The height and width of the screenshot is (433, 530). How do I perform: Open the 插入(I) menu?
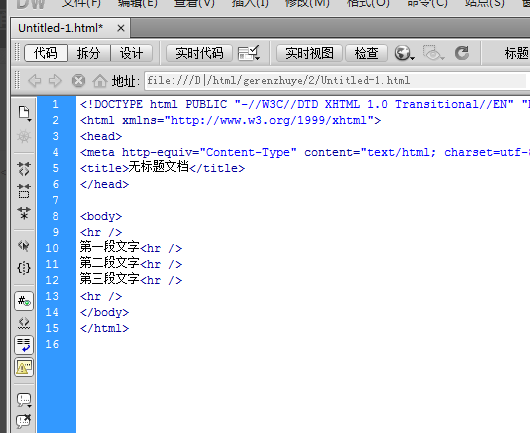[x=250, y=3]
